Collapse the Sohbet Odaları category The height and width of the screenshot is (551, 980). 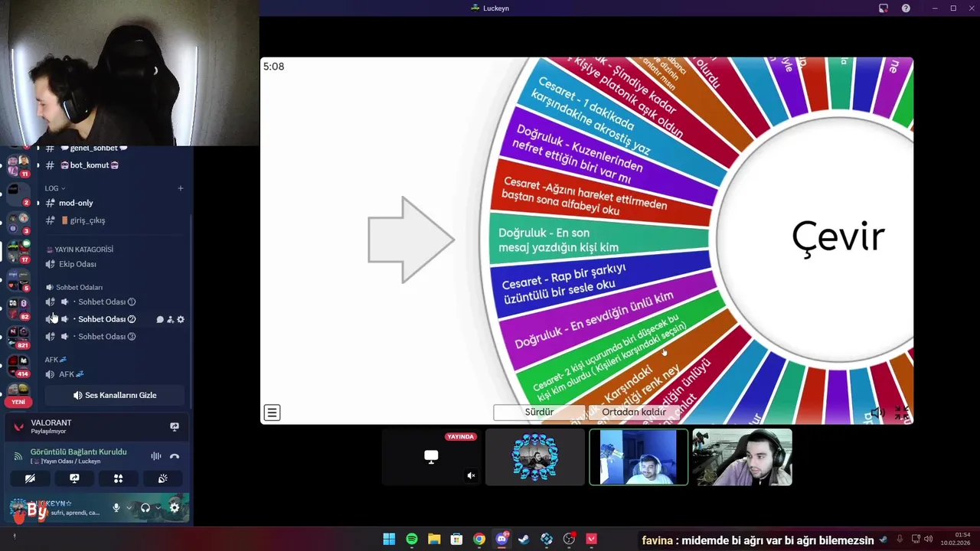coord(74,288)
